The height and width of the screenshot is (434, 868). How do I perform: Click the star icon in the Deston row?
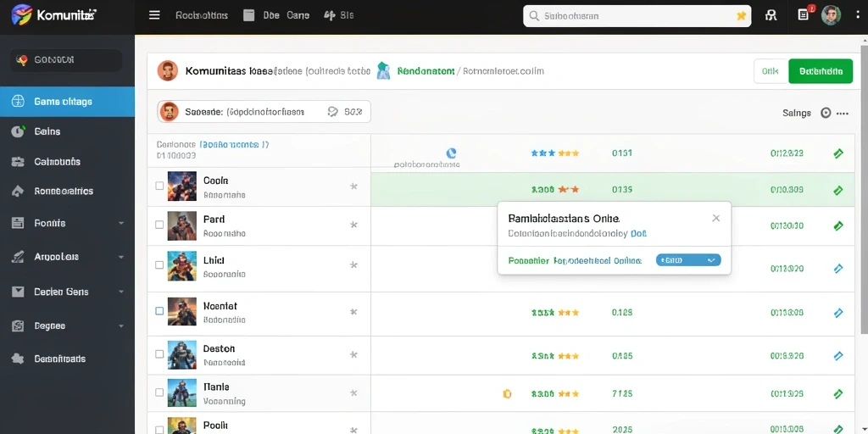[x=353, y=353]
